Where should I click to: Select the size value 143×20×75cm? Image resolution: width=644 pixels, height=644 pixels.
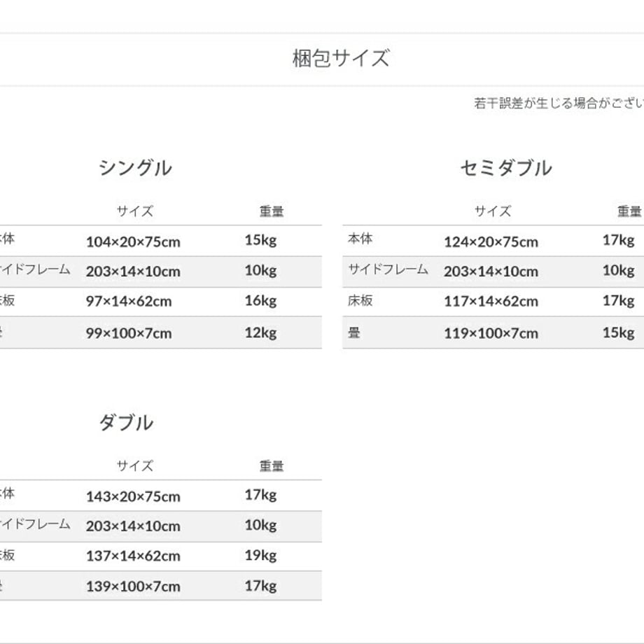tap(133, 496)
